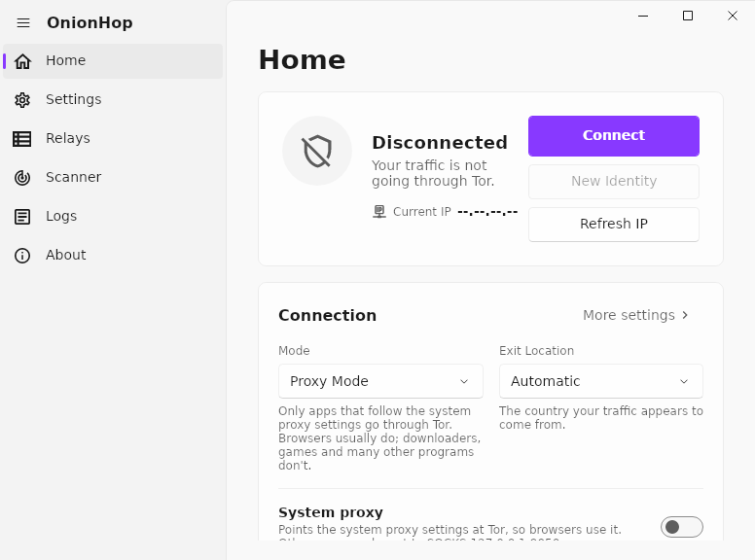Expand the Automatic exit location dropdown

(601, 381)
